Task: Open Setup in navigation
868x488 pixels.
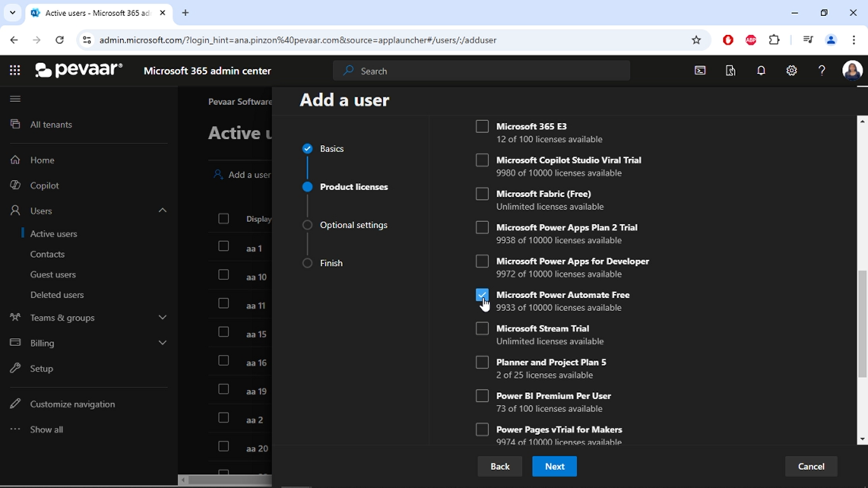Action: click(41, 369)
